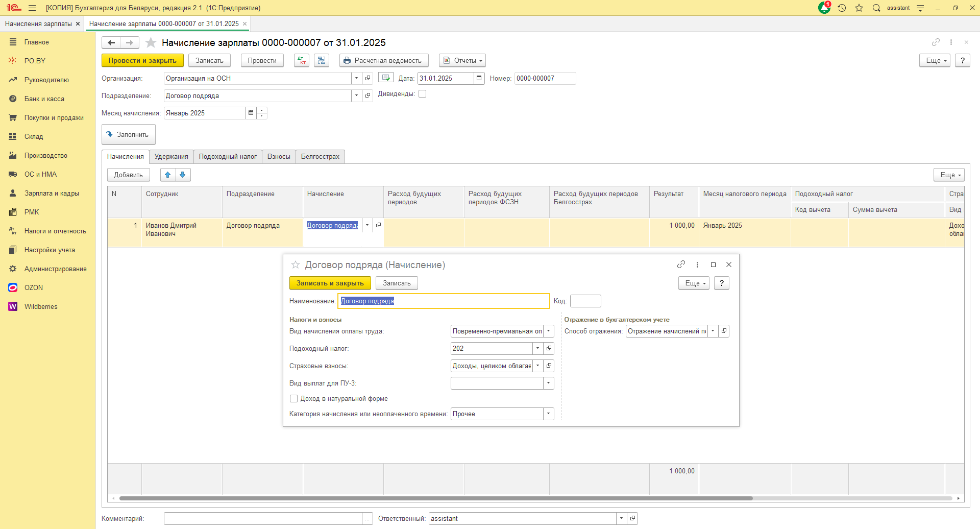Open the Вид выплат для ПУ-3 dropdown
The height and width of the screenshot is (529, 980).
click(x=548, y=383)
